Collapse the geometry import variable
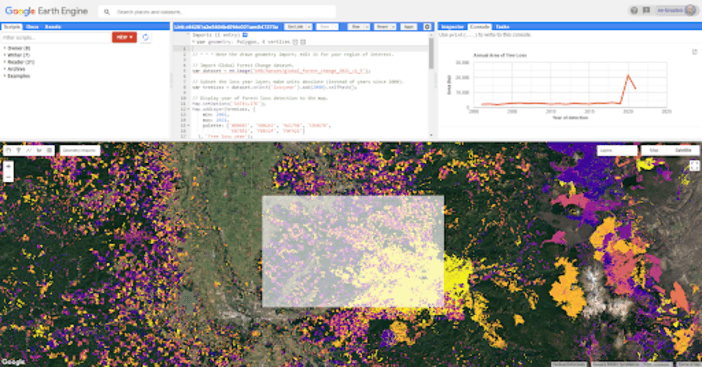The height and width of the screenshot is (367, 702). click(193, 42)
